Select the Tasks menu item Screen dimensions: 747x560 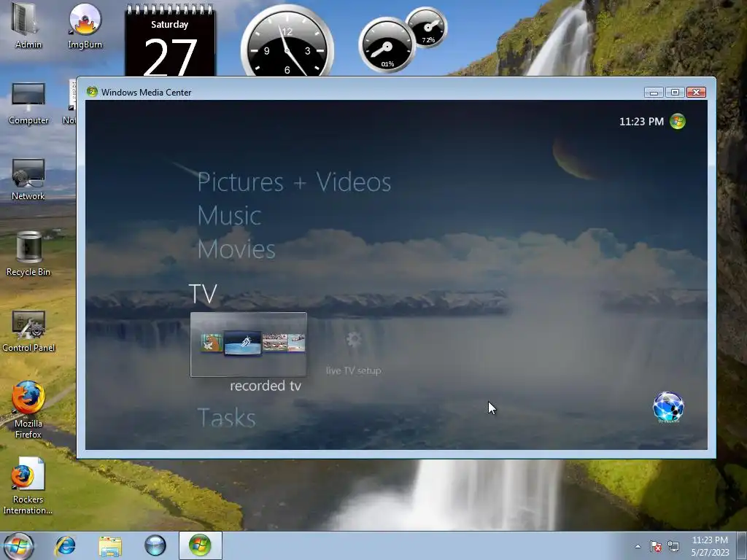[226, 418]
